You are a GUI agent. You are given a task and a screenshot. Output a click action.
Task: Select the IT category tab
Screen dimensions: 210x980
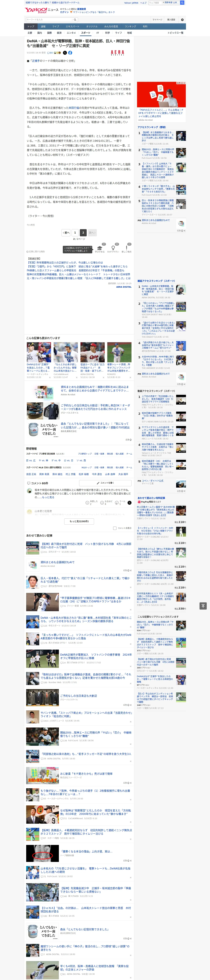pos(98,33)
